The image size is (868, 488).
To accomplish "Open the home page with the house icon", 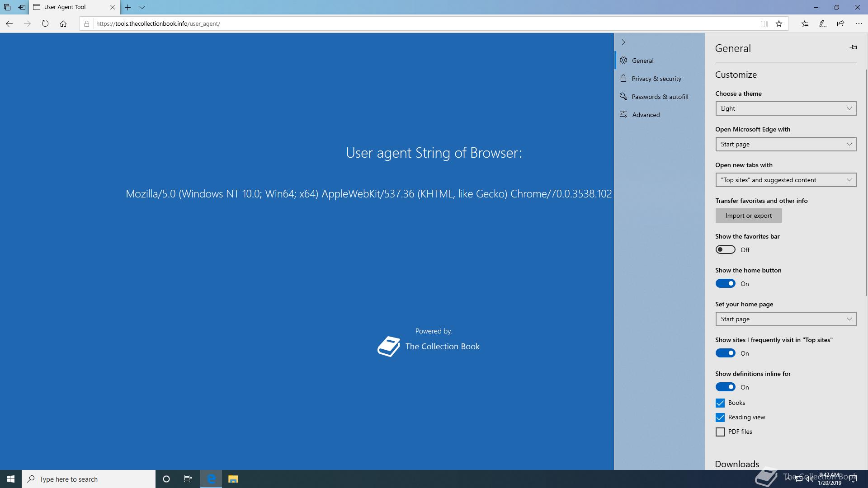I will click(x=63, y=23).
